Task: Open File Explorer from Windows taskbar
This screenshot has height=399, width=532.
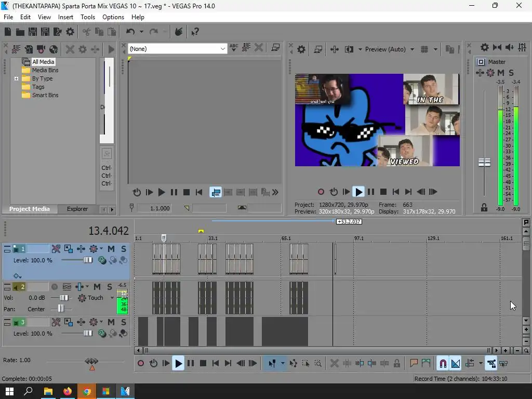Action: [48, 391]
